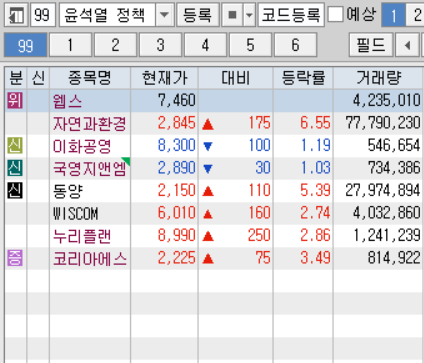Select the stock 코리아에스
This screenshot has height=363, width=424.
pos(90,258)
